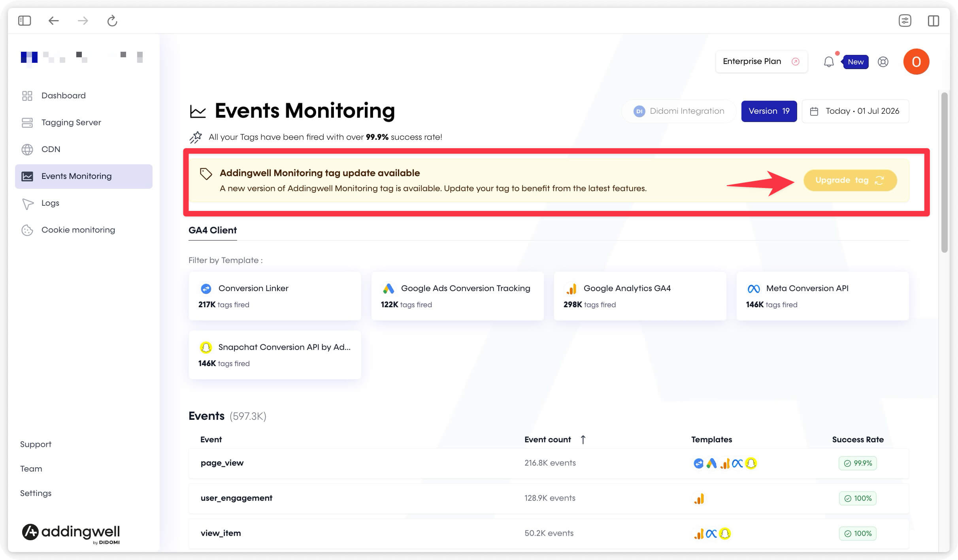Screen dimensions: 958x560
Task: Open the view_item event row
Action: click(x=549, y=534)
